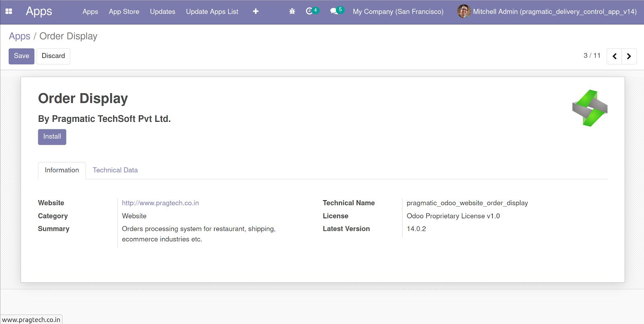Click the License field label
Viewport: 644px width, 324px height.
[335, 216]
